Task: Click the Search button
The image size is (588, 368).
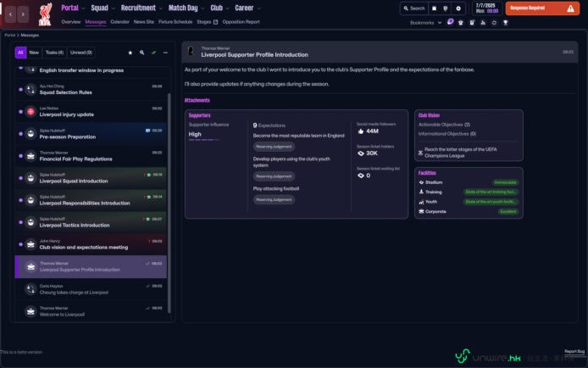Action: pos(414,8)
